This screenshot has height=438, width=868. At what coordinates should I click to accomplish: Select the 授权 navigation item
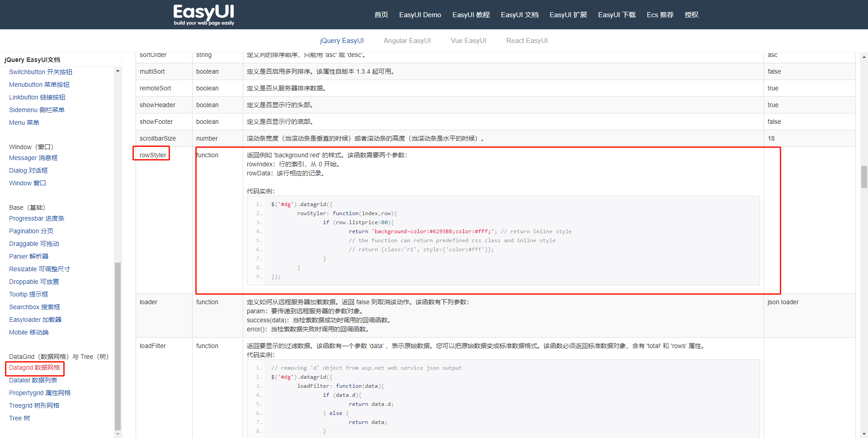click(691, 15)
